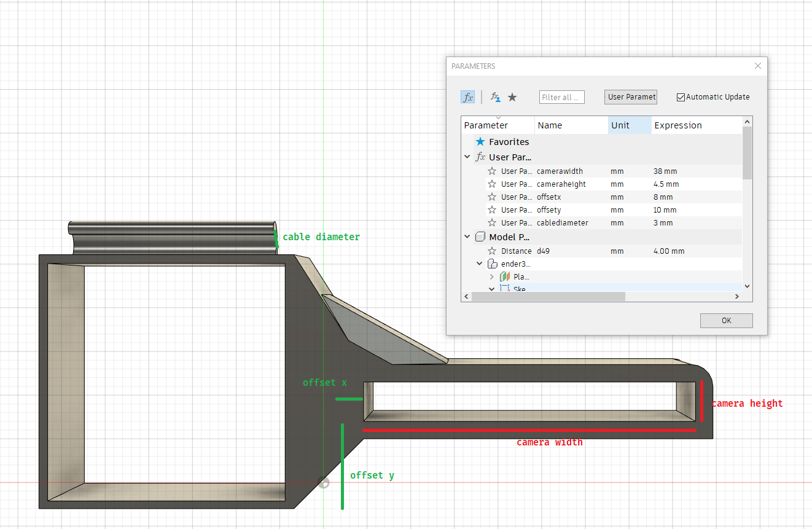
Task: Favorite the cameraheight parameter star
Action: 492,184
